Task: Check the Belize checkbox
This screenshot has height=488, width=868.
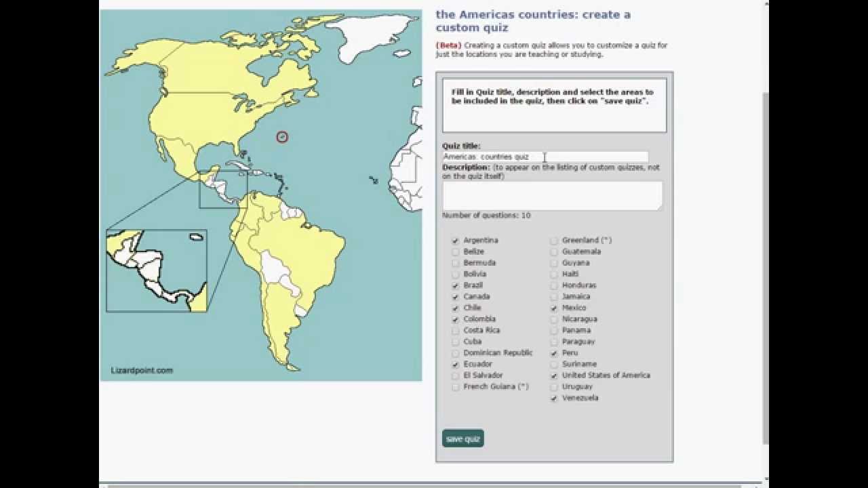Action: coord(456,251)
